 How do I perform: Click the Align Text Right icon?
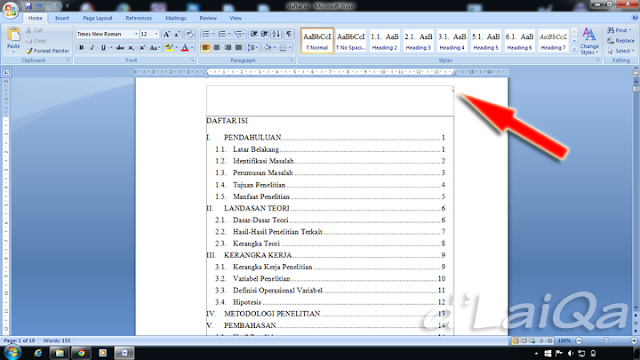point(228,48)
